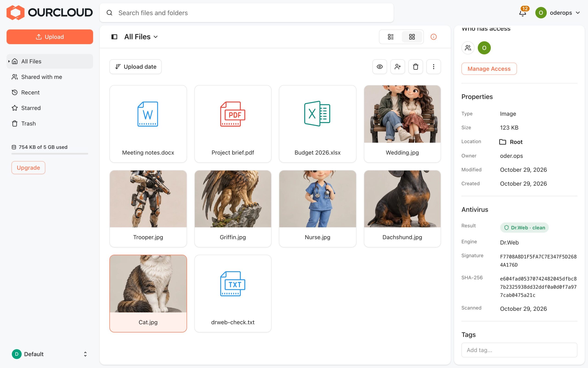Click the OURCLOUD logo
This screenshot has width=588, height=368.
[x=50, y=13]
